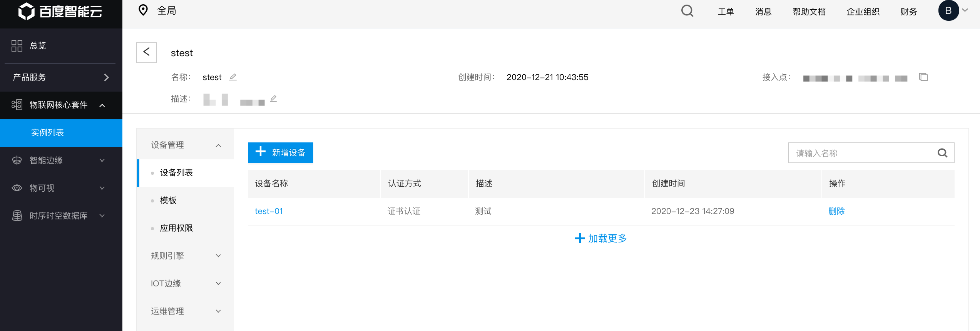Screen dimensions: 980x331
Task: Click the header search magnifier icon
Action: (687, 11)
